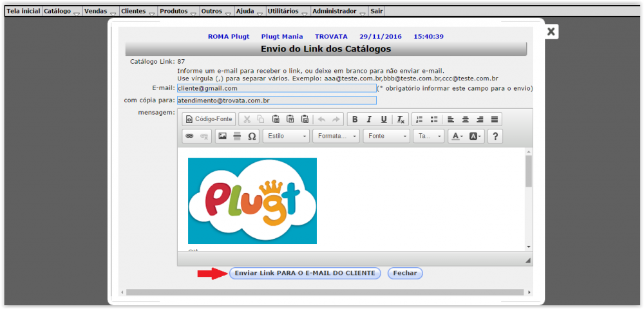Image resolution: width=644 pixels, height=309 pixels.
Task: Toggle italic formatting
Action: [369, 119]
